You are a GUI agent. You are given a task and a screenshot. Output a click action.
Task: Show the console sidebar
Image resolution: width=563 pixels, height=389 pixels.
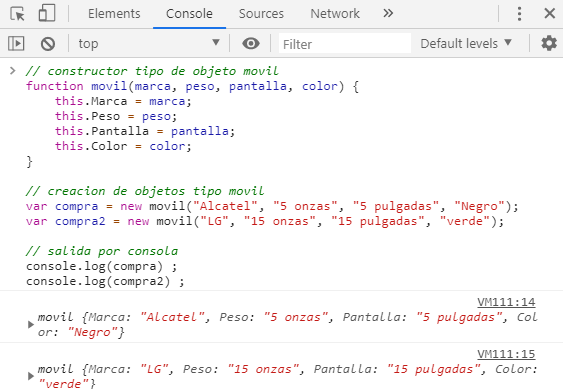pos(16,43)
